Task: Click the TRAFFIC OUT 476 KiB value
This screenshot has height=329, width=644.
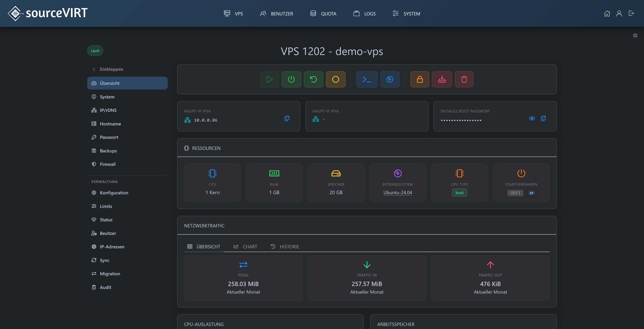Action: point(490,284)
